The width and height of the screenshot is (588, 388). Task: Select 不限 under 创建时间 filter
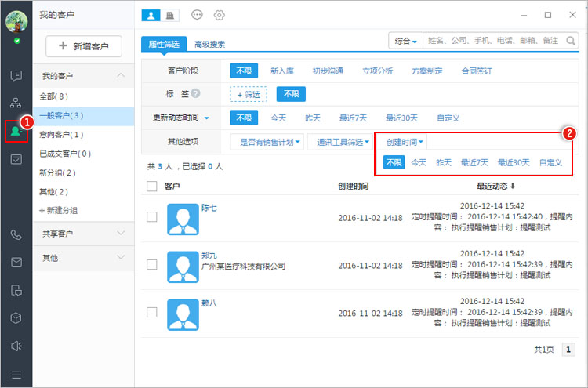(x=394, y=162)
